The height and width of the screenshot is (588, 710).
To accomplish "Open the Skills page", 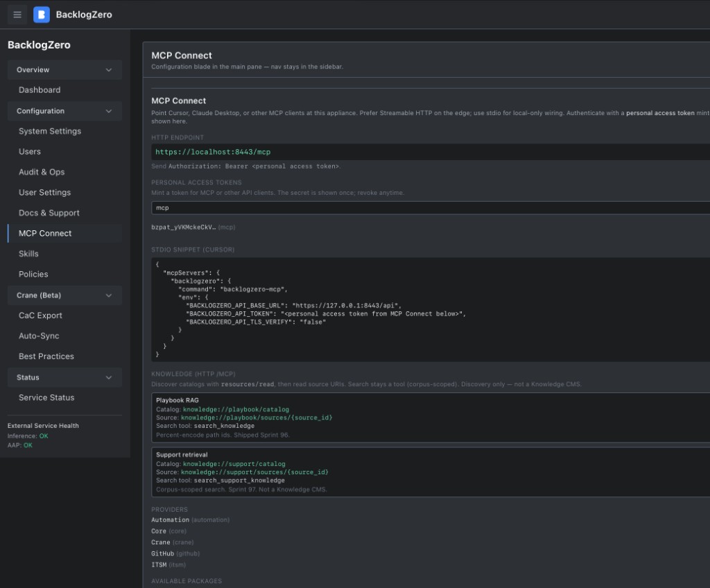I will pos(64,254).
